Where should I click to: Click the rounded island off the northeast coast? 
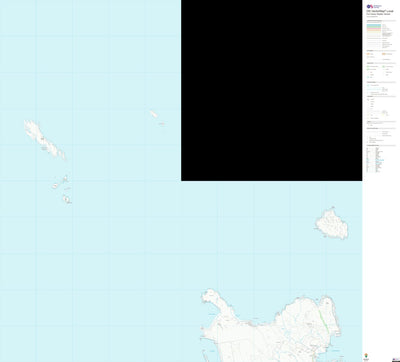point(332,223)
